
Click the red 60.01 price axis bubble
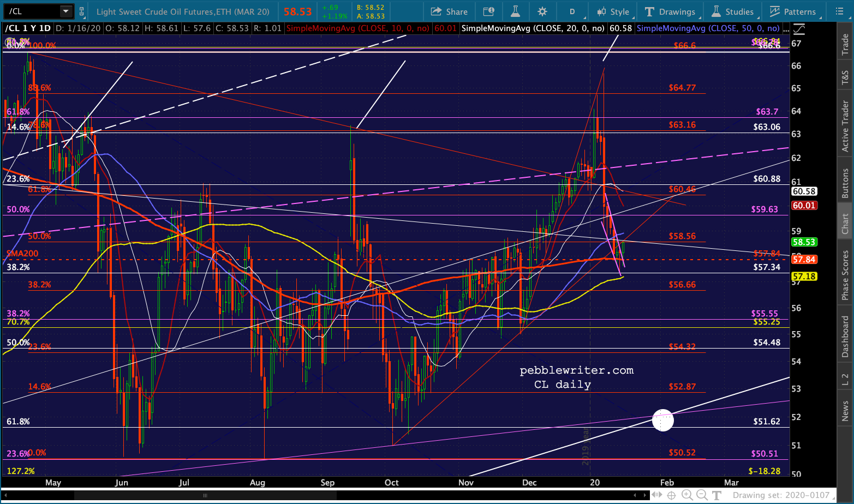pos(804,206)
